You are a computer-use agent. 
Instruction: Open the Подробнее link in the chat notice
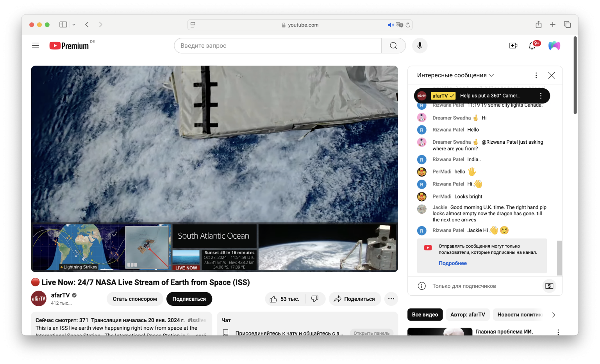tap(452, 263)
